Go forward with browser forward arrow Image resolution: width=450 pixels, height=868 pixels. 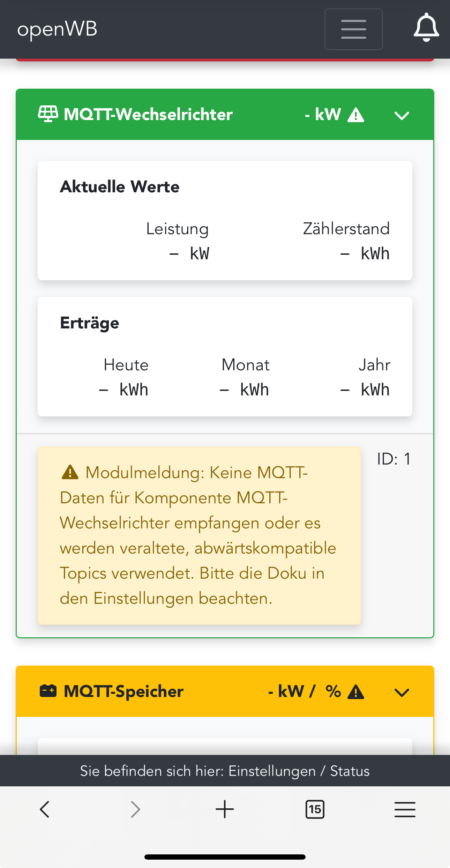click(135, 809)
